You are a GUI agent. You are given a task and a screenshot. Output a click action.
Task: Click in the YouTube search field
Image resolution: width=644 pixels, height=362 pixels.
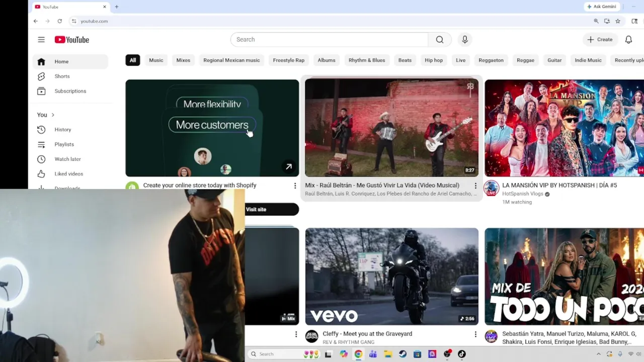click(330, 40)
